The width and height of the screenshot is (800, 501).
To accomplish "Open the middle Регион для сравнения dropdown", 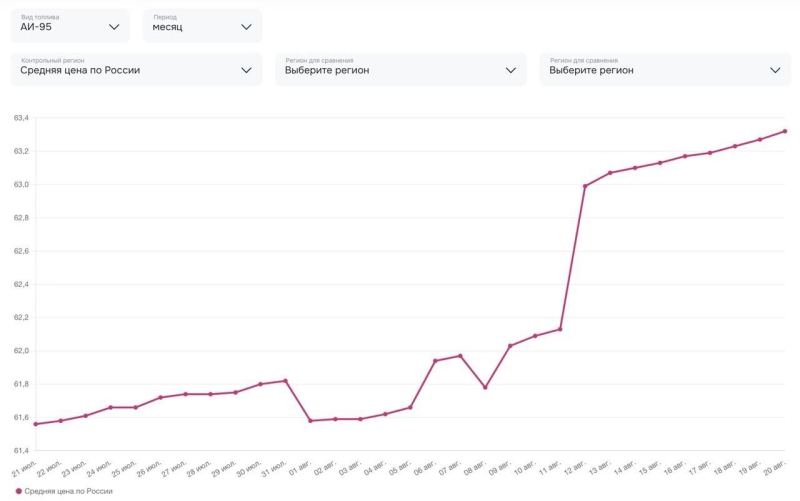I will tap(400, 70).
